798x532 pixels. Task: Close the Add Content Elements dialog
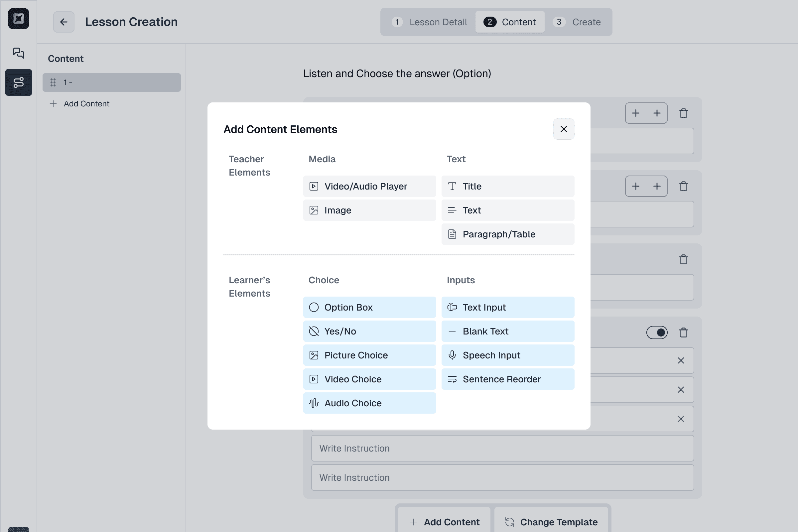coord(564,129)
